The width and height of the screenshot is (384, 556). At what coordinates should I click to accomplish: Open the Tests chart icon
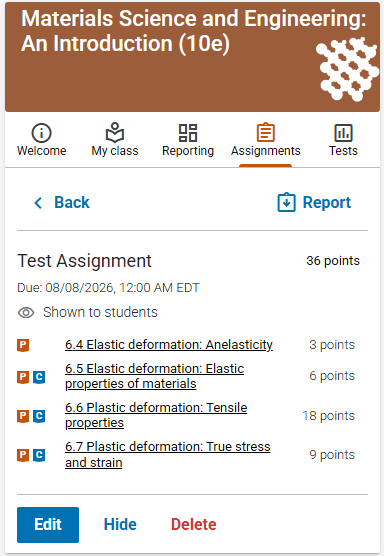pos(343,133)
